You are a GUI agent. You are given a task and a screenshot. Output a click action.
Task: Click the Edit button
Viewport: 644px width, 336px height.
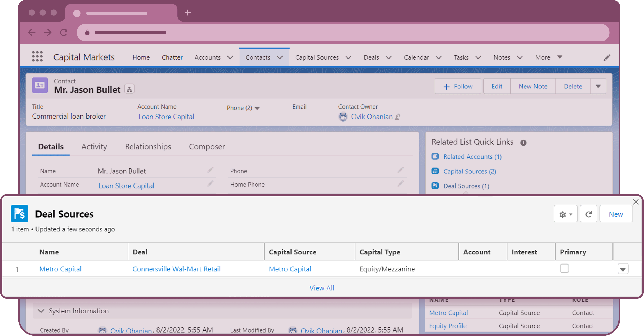coord(497,86)
